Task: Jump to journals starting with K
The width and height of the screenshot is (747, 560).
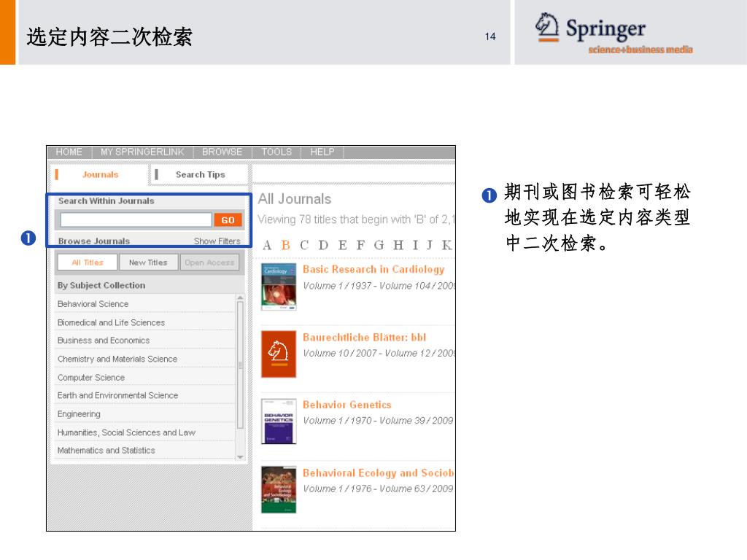Action: click(x=447, y=245)
